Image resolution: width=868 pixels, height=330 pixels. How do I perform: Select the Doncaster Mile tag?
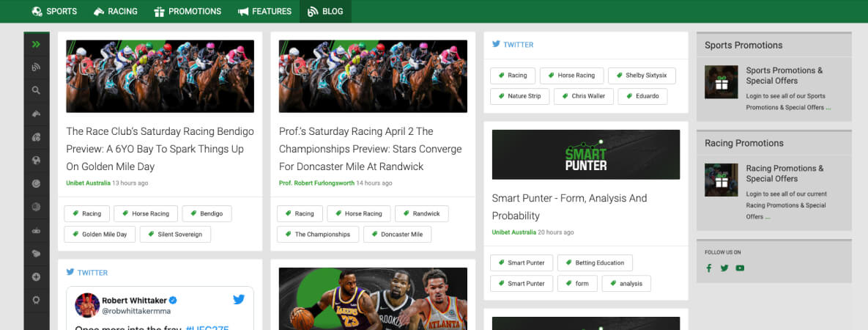(x=397, y=234)
